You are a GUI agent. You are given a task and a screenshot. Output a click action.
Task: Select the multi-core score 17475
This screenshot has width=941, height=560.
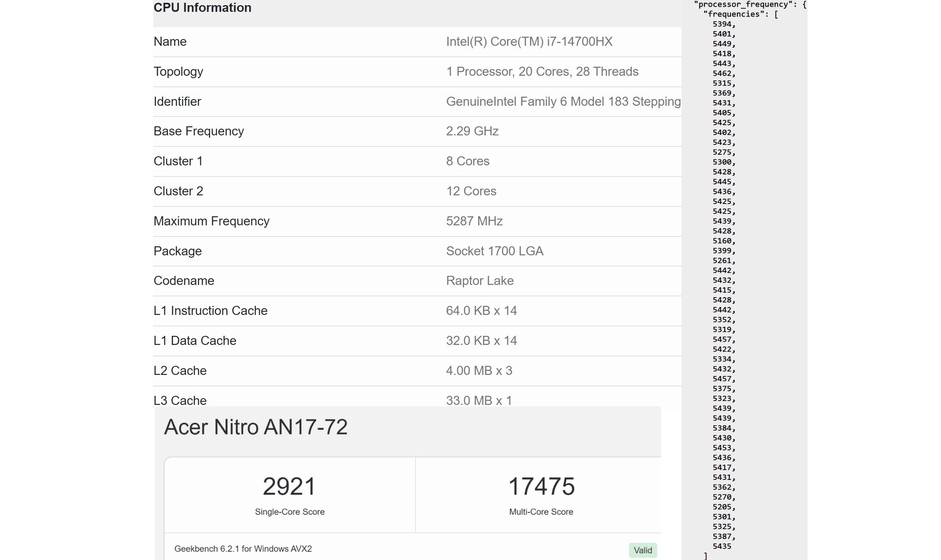[x=541, y=486]
